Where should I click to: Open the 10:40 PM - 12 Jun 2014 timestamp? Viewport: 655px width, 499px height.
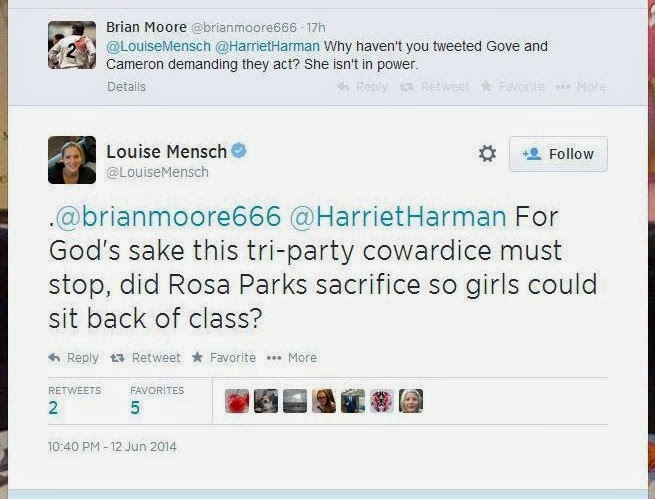[x=112, y=446]
